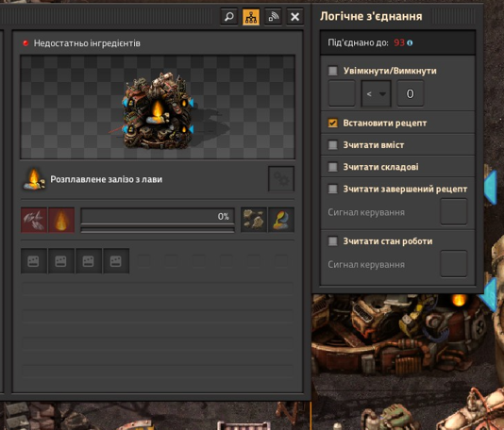The width and height of the screenshot is (504, 430).
Task: Pick control signal slot for working state
Action: [454, 264]
